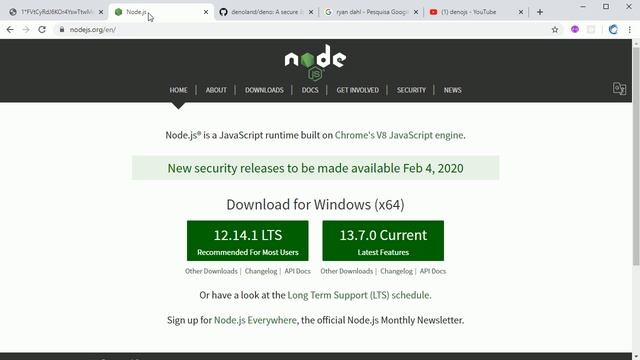Close the denojs YouTube tab
Screen dimensions: 640x360
tap(521, 12)
